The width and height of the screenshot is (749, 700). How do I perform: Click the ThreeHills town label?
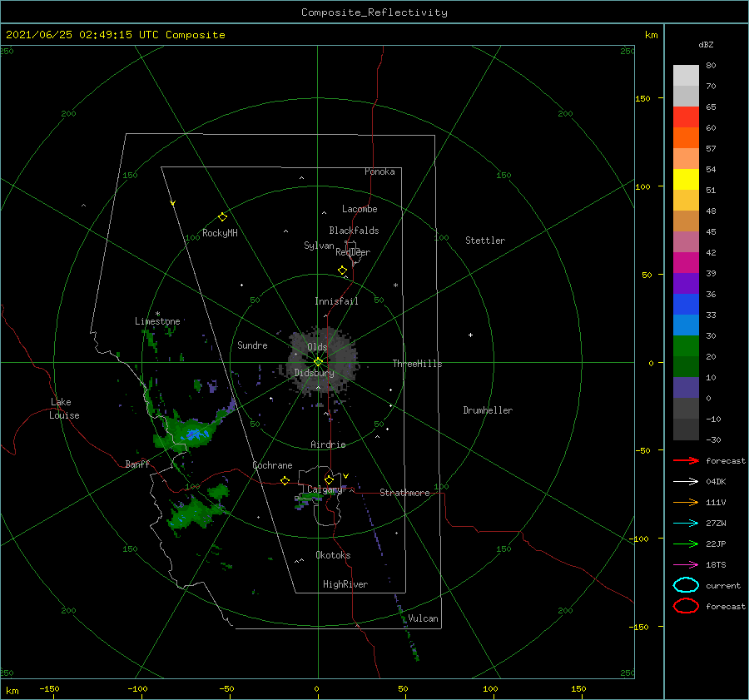(417, 364)
